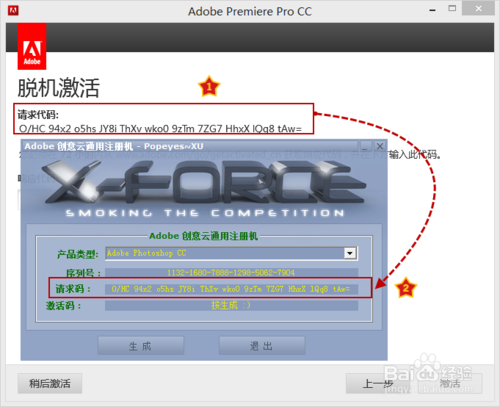Click the small Adobe icon in title bar
500x407 pixels.
[x=13, y=10]
